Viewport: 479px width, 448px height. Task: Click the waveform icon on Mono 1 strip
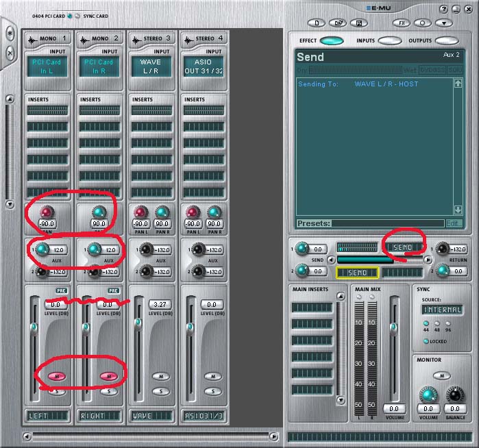[32, 39]
